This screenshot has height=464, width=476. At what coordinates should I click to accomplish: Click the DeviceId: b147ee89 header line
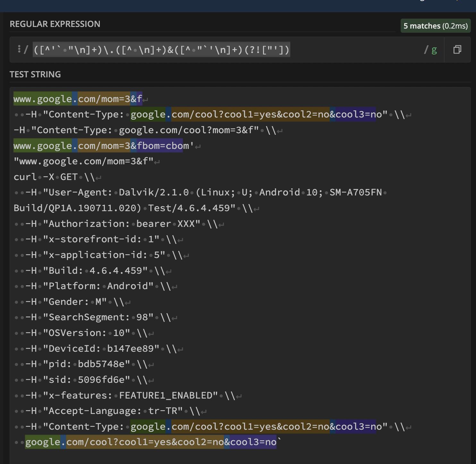[x=98, y=349]
